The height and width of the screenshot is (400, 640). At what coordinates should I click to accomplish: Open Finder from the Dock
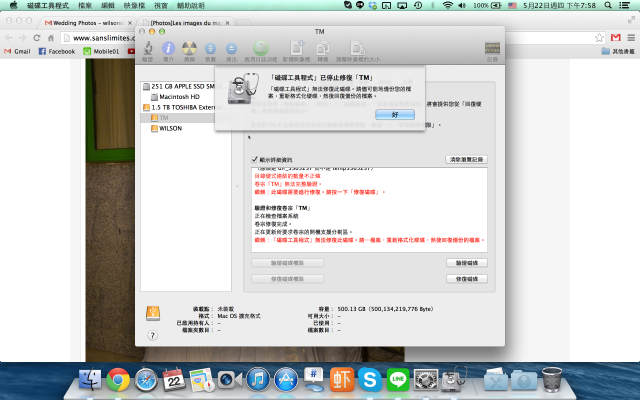tap(90, 380)
